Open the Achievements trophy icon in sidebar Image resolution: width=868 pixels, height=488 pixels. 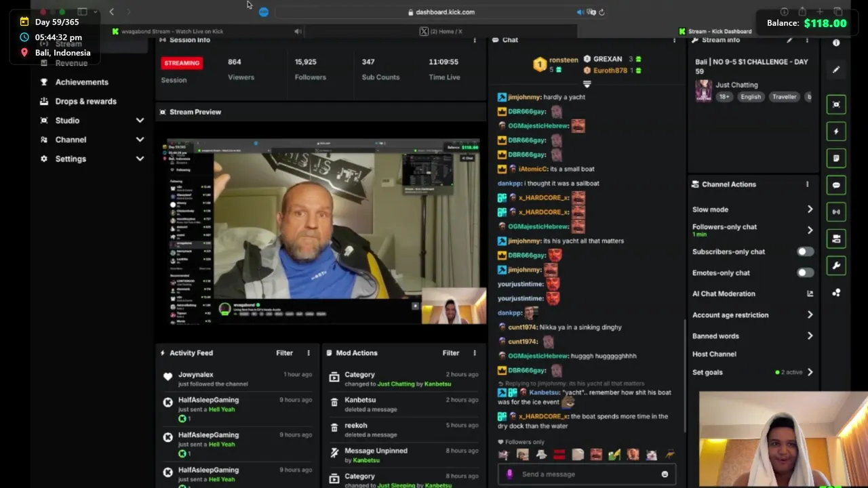coord(44,82)
